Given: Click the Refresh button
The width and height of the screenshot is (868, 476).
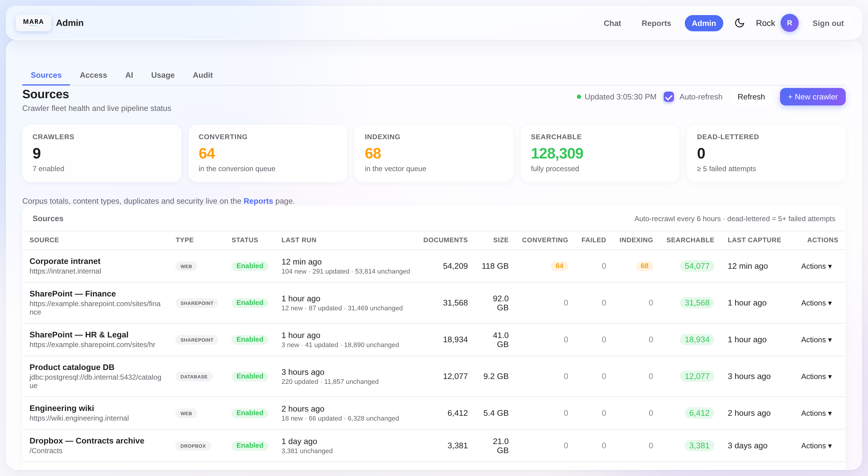Looking at the screenshot, I should click(751, 97).
